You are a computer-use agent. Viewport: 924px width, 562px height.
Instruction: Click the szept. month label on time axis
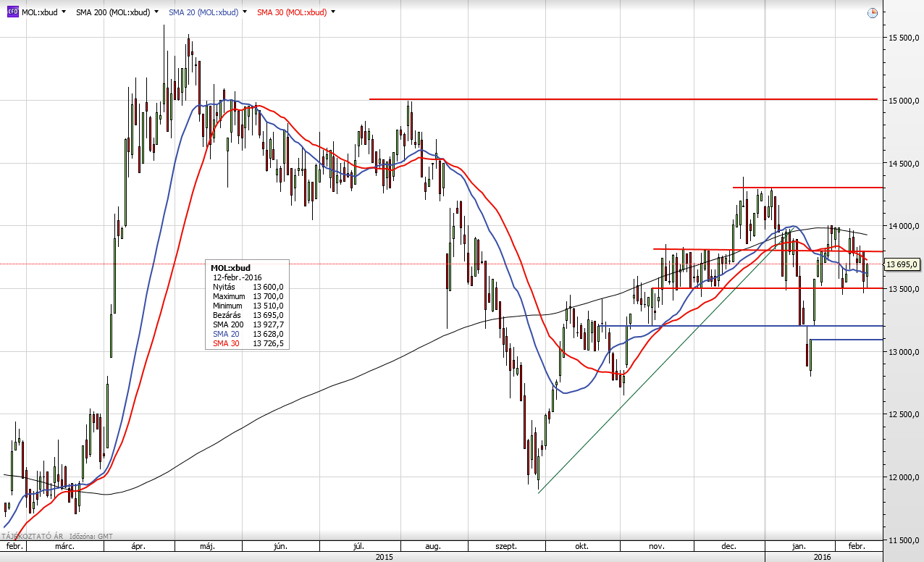pyautogui.click(x=505, y=548)
